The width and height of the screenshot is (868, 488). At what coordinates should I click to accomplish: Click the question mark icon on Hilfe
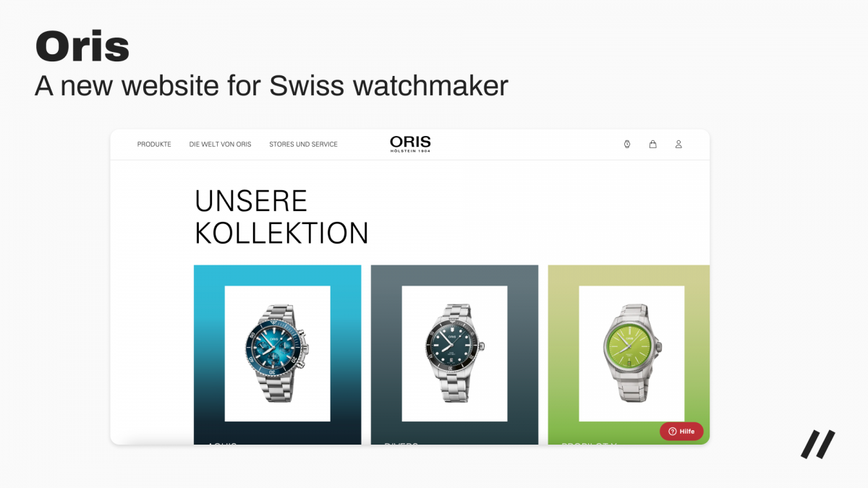click(x=672, y=432)
